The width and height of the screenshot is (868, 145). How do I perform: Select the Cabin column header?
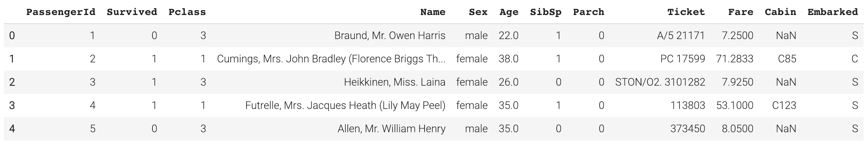coord(780,12)
